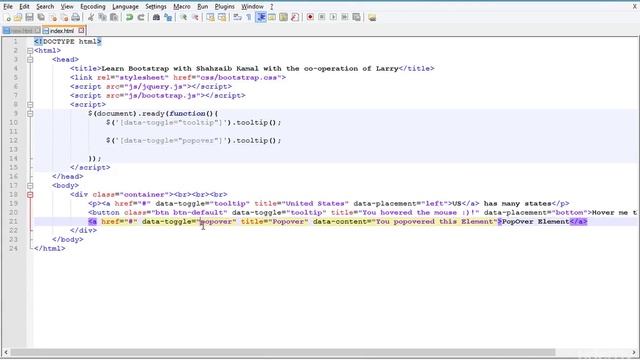Save the current recorded macro icon
The height and width of the screenshot is (360, 640).
356,18
